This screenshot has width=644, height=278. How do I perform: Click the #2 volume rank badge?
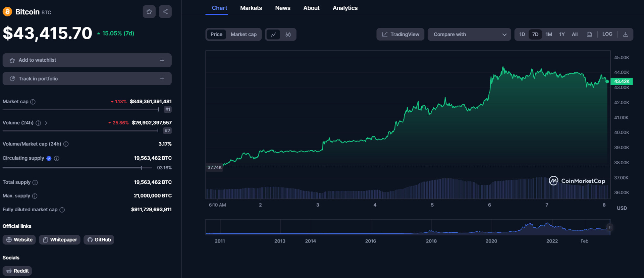click(167, 130)
